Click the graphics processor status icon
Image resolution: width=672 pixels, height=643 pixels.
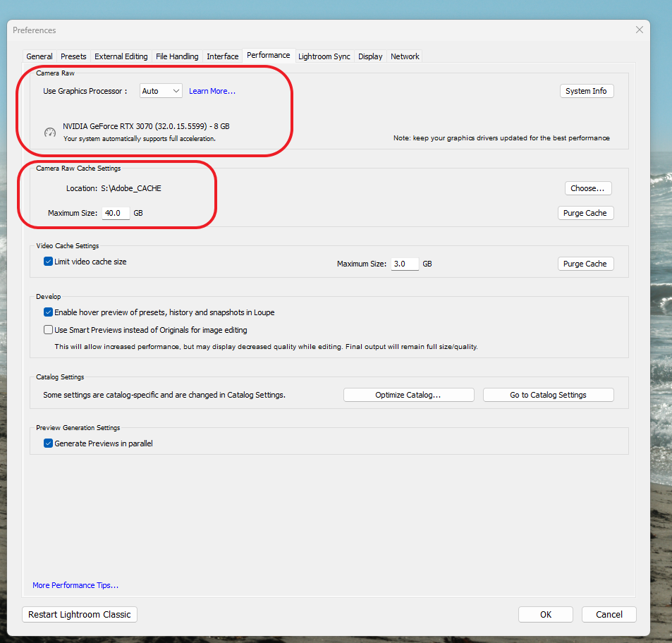coord(49,131)
